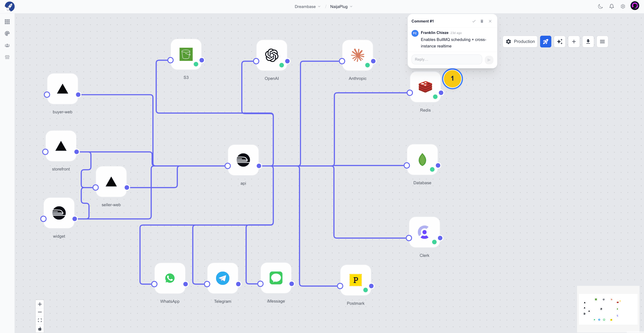Select the iMessage node

(276, 278)
